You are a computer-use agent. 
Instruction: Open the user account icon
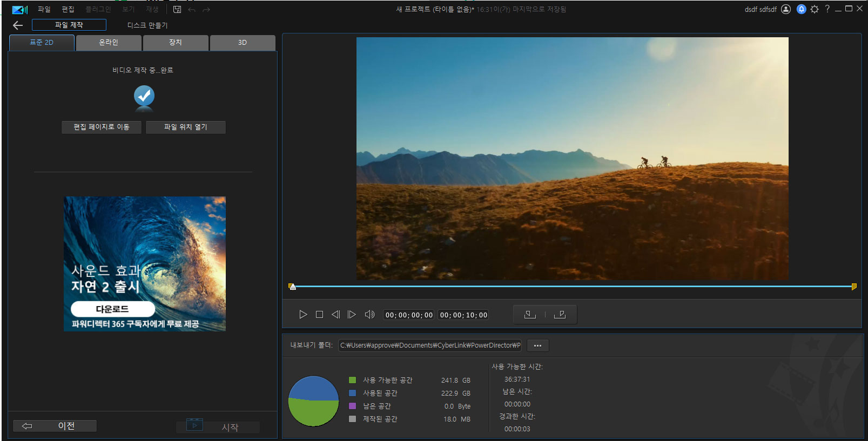pos(786,9)
